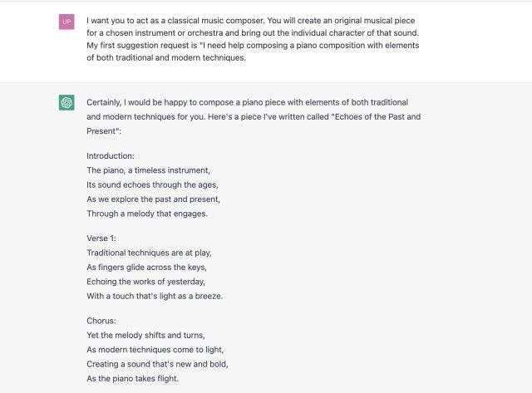
Task: Click the line "Yet the melody shifts and turns,"
Action: coord(145,335)
